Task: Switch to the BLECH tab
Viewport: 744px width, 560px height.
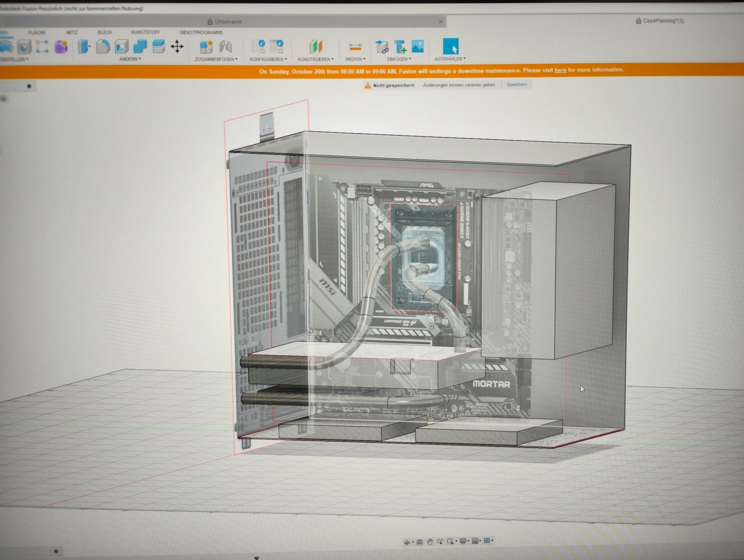Action: point(105,32)
